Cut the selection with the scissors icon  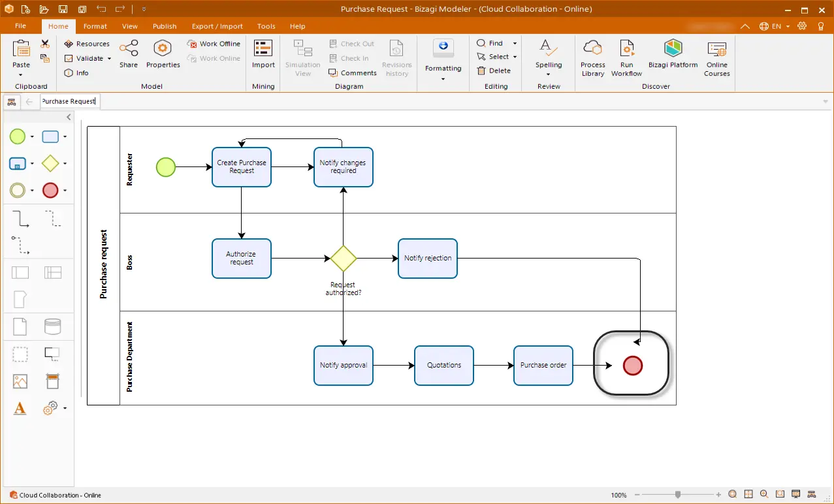45,44
